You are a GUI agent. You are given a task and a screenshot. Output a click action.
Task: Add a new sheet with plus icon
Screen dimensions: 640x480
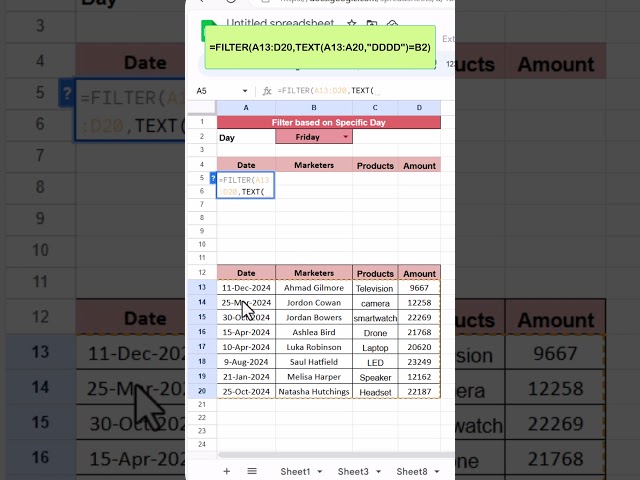(x=227, y=471)
